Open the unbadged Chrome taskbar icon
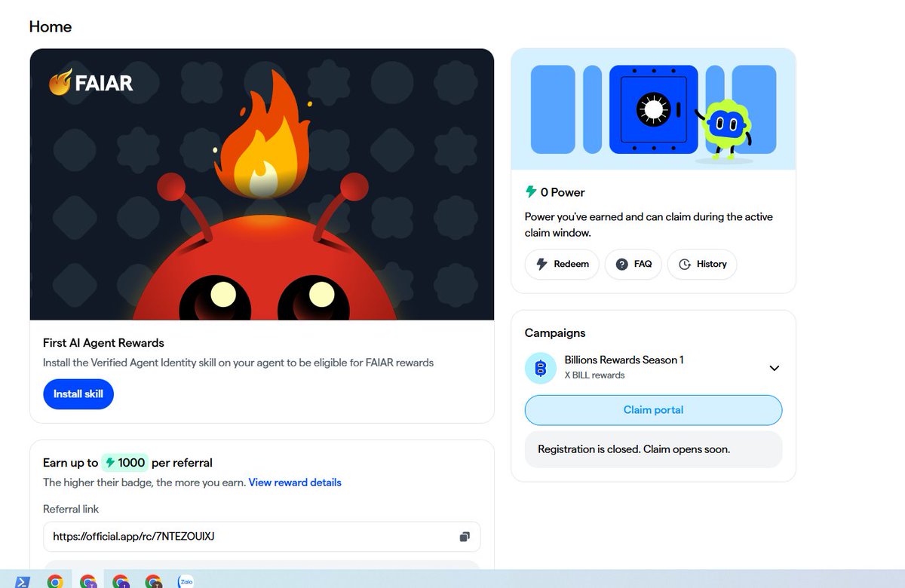 click(x=55, y=581)
